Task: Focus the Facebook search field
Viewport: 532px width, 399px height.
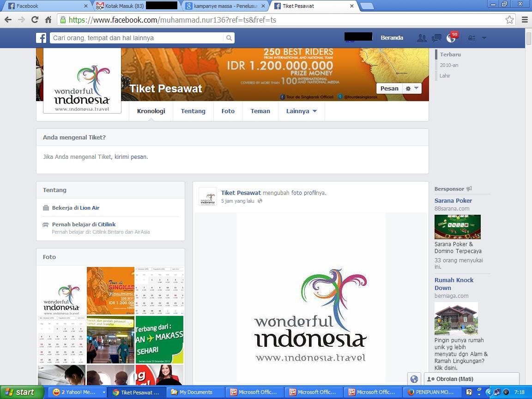Action: (137, 38)
